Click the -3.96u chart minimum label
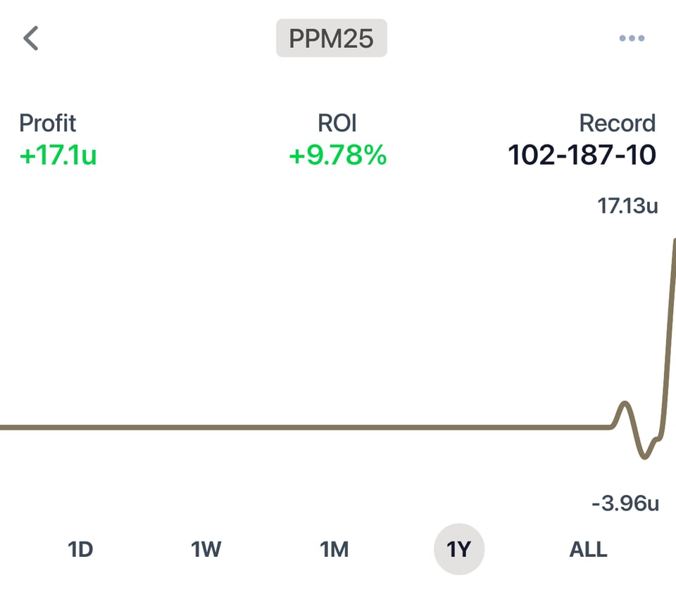 [x=625, y=504]
